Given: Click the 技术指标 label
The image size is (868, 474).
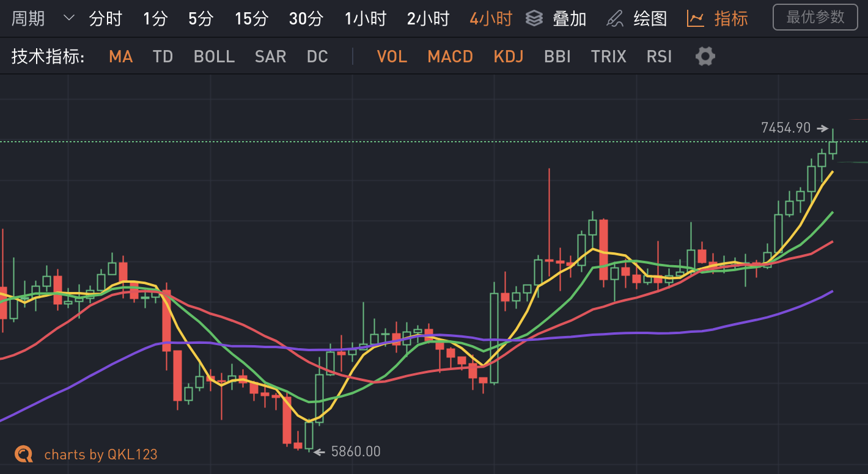Looking at the screenshot, I should point(48,57).
